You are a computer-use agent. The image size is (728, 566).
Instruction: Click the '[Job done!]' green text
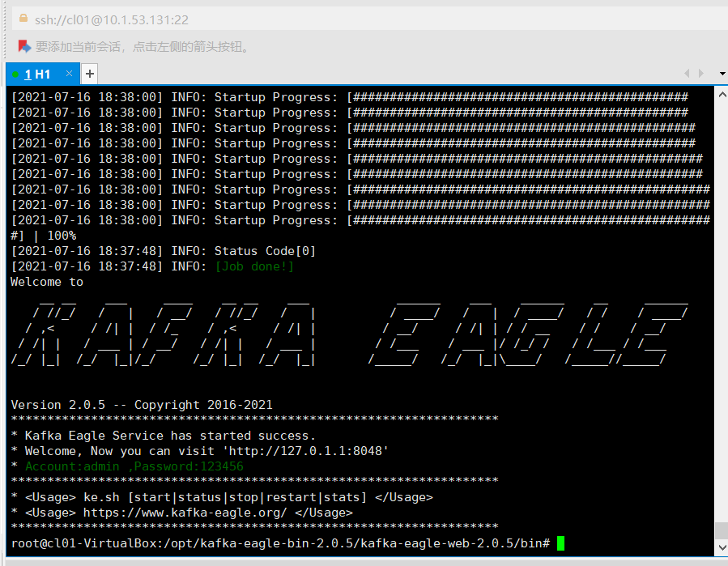tap(254, 266)
